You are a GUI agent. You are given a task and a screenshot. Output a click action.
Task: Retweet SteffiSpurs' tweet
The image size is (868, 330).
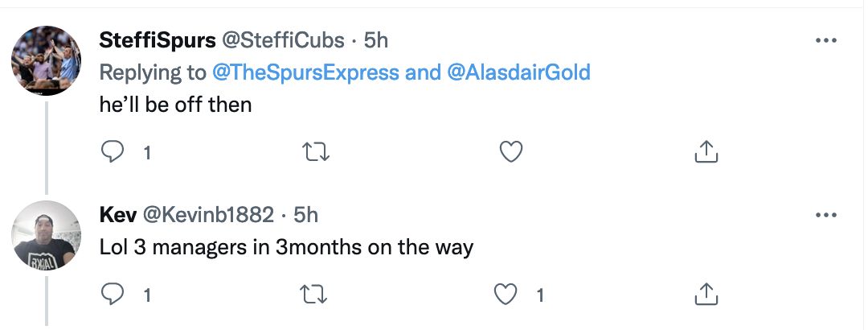(x=317, y=151)
